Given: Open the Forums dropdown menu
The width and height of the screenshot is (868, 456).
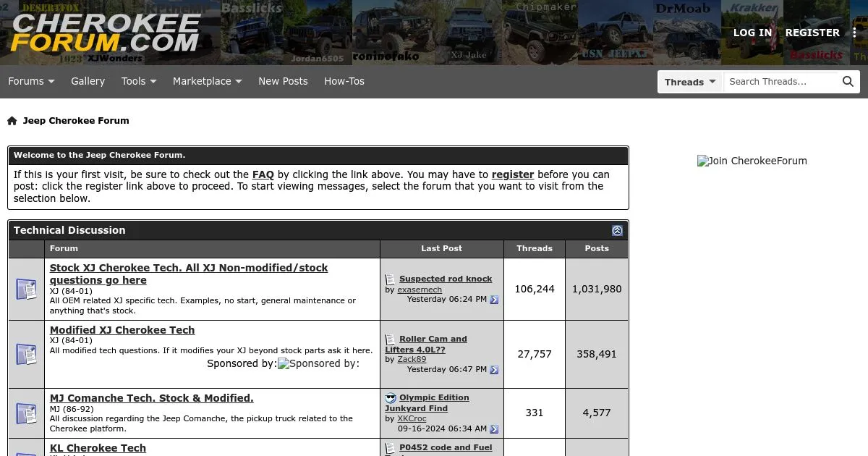Looking at the screenshot, I should click(x=31, y=81).
